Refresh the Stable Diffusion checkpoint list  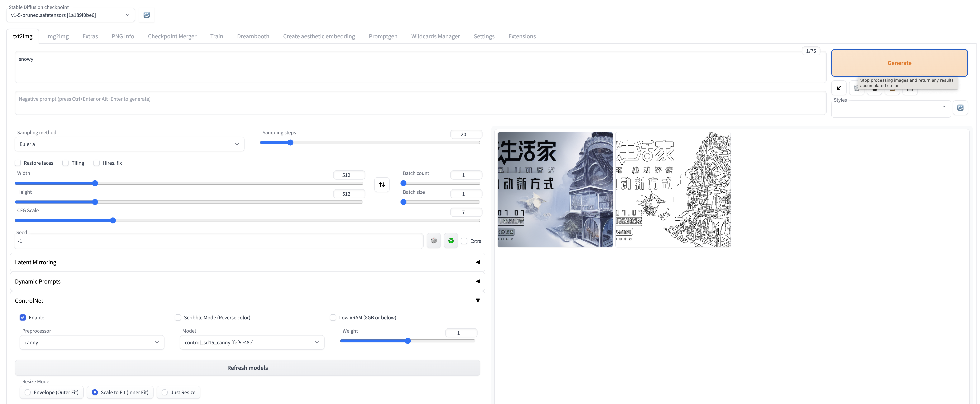146,15
